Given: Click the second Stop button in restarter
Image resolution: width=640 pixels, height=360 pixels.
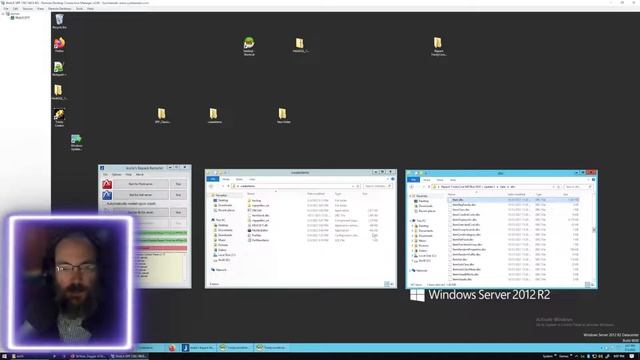Looking at the screenshot, I should [178, 195].
